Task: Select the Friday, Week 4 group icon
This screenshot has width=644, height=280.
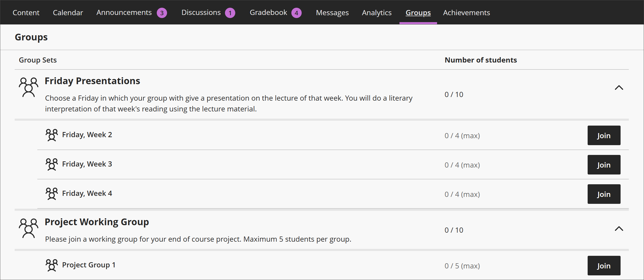Action: click(52, 194)
